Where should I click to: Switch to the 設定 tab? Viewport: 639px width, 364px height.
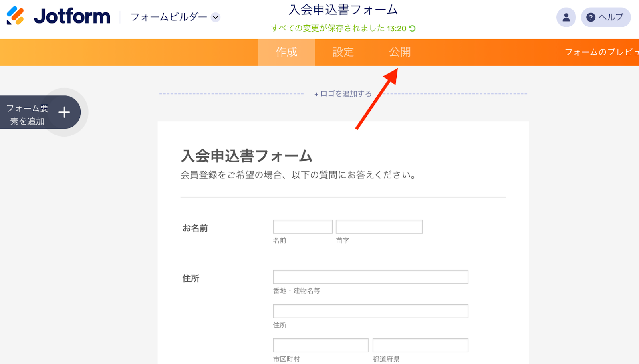tap(342, 52)
